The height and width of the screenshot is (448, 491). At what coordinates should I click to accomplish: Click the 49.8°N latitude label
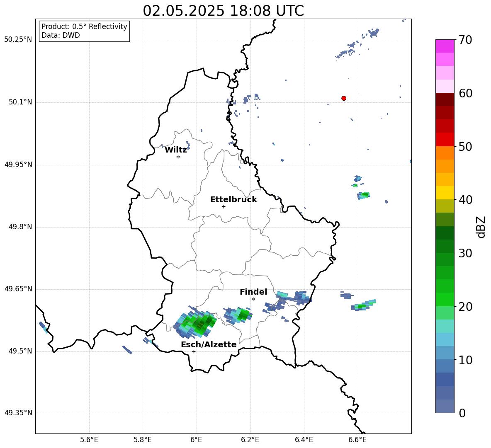[x=20, y=227]
